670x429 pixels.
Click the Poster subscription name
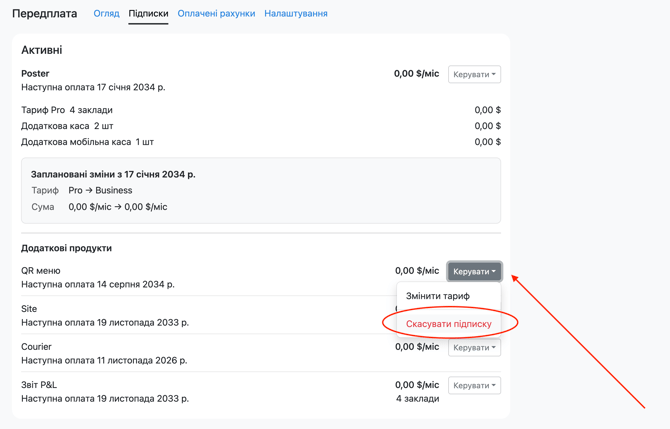pyautogui.click(x=35, y=73)
